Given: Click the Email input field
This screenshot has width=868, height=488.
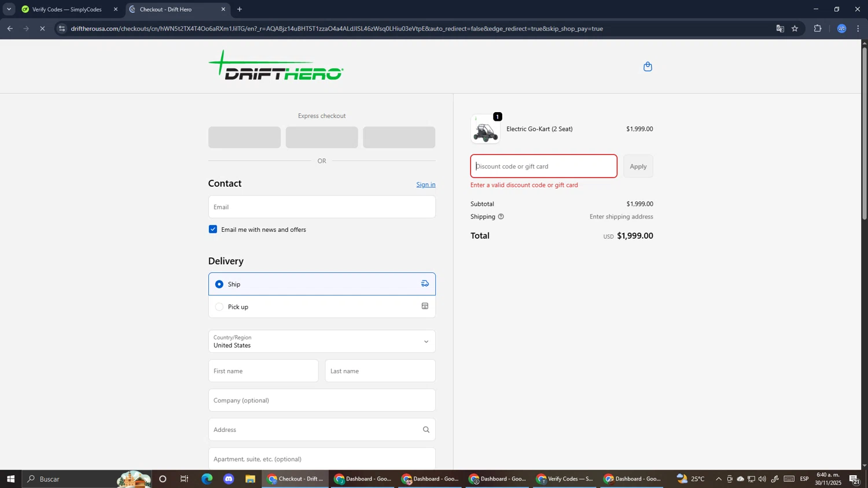Looking at the screenshot, I should pos(322,207).
